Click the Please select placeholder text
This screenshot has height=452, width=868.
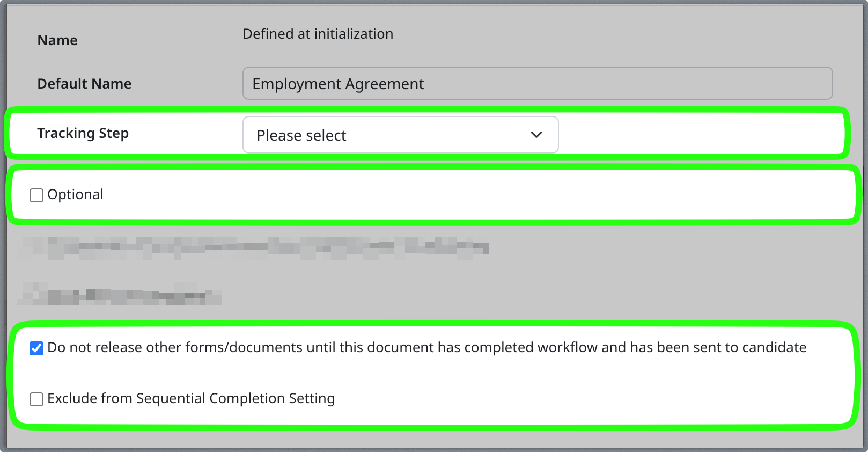(x=301, y=135)
